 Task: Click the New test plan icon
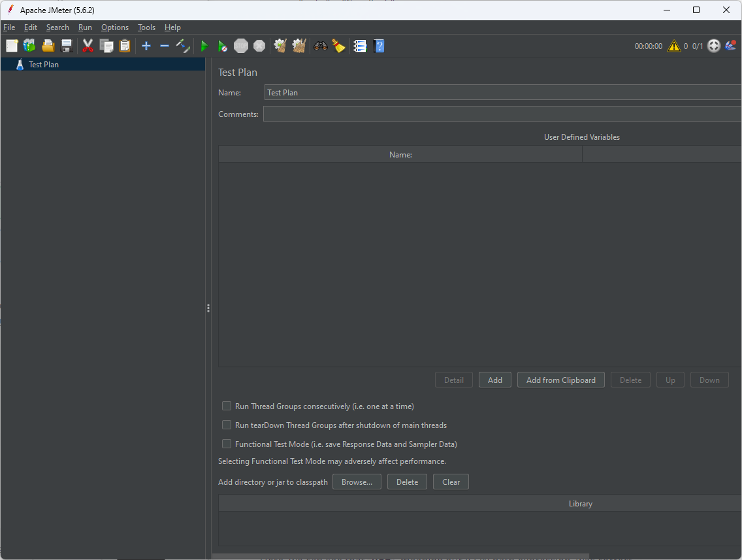12,46
